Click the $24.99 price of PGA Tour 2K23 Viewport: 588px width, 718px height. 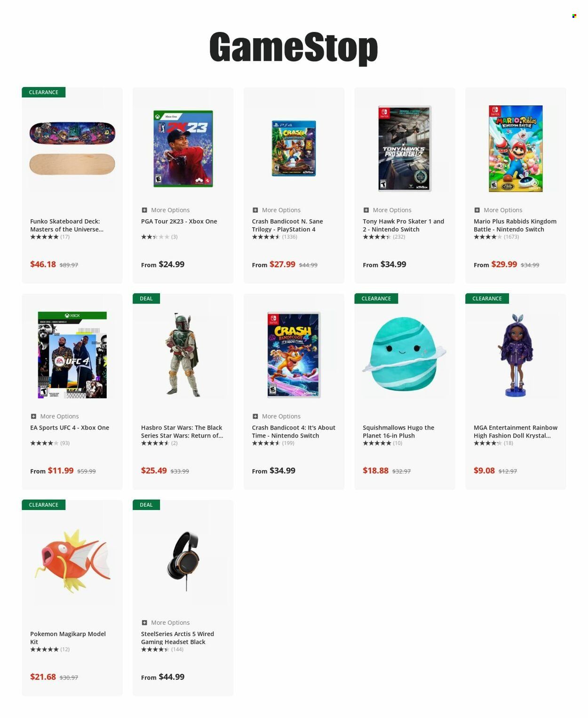point(172,264)
